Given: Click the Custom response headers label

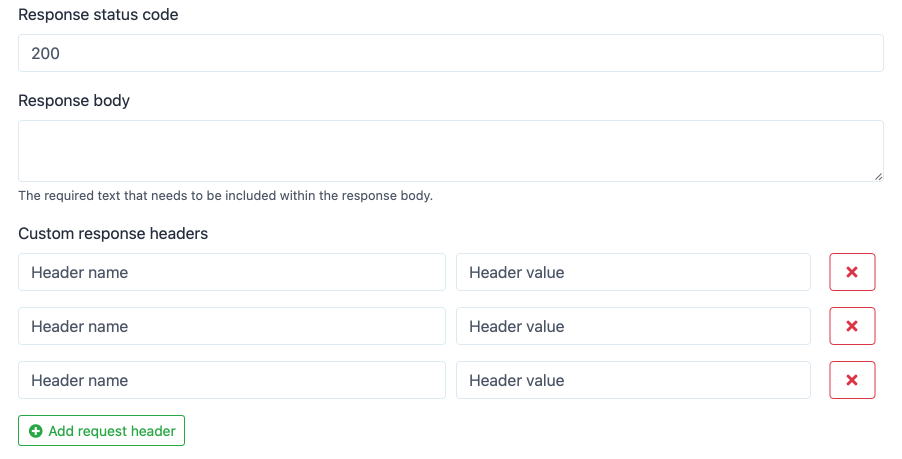Looking at the screenshot, I should (113, 233).
